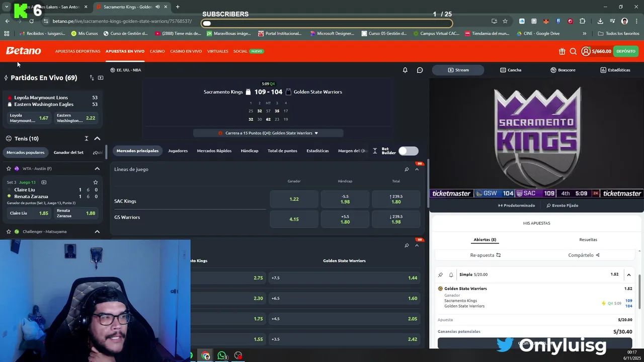
Task: Click the green DEPÓSITO button
Action: [626, 51]
